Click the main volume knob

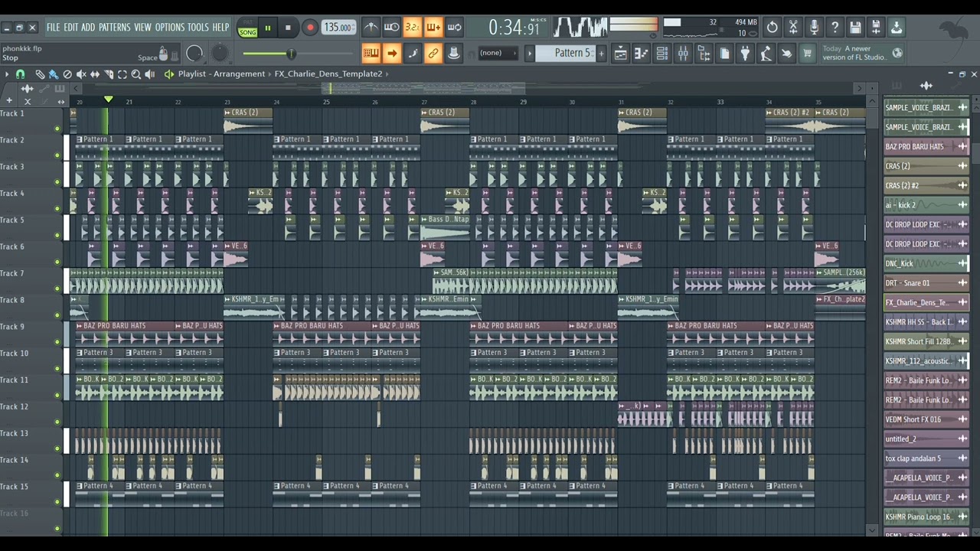[194, 53]
